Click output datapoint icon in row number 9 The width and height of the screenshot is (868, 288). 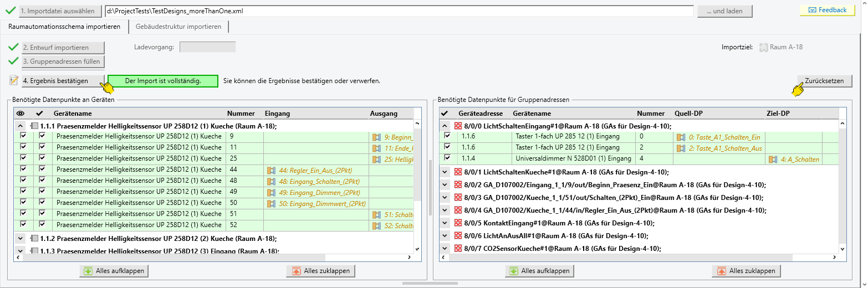point(377,137)
